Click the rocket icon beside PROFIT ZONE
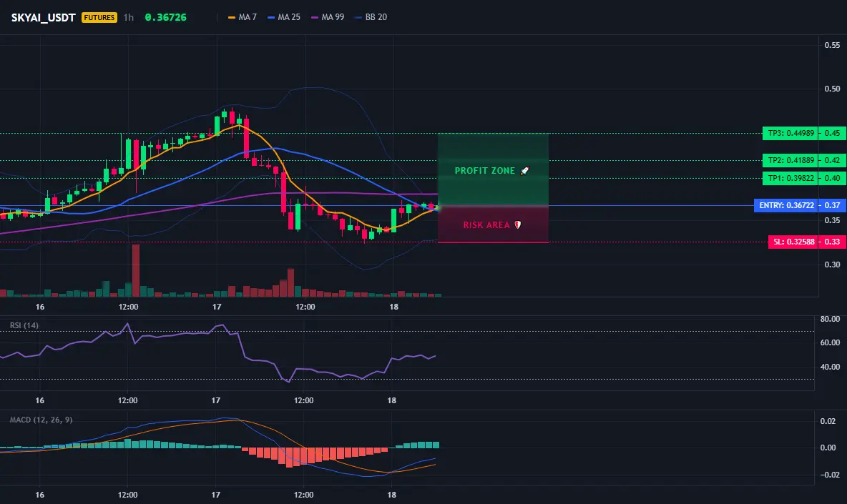Viewport: 847px width, 504px height. coord(524,171)
